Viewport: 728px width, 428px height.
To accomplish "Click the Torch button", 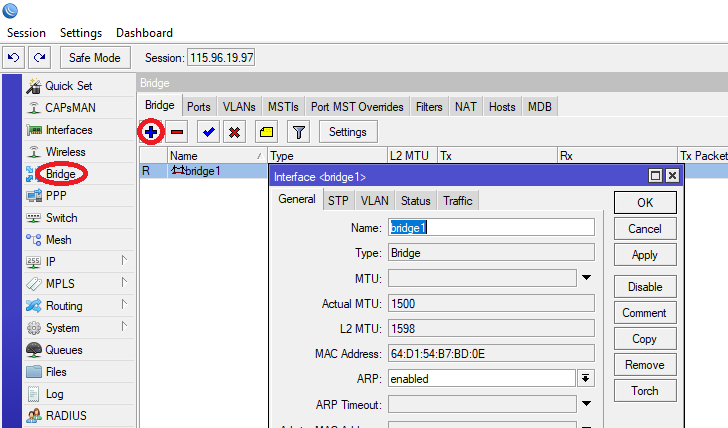I will 645,391.
